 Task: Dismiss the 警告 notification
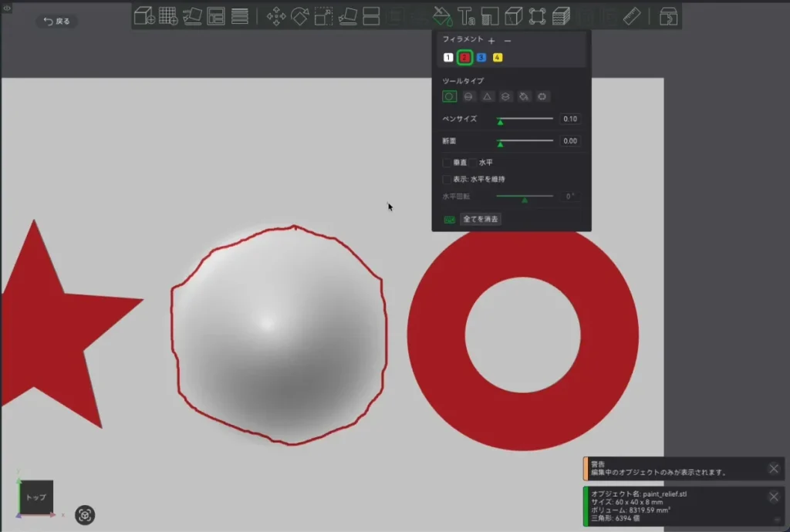point(774,469)
